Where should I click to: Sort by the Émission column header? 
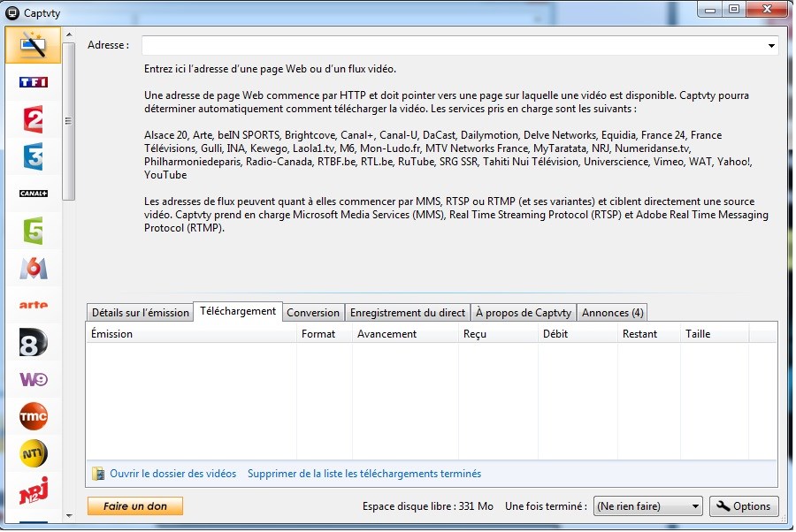point(191,334)
